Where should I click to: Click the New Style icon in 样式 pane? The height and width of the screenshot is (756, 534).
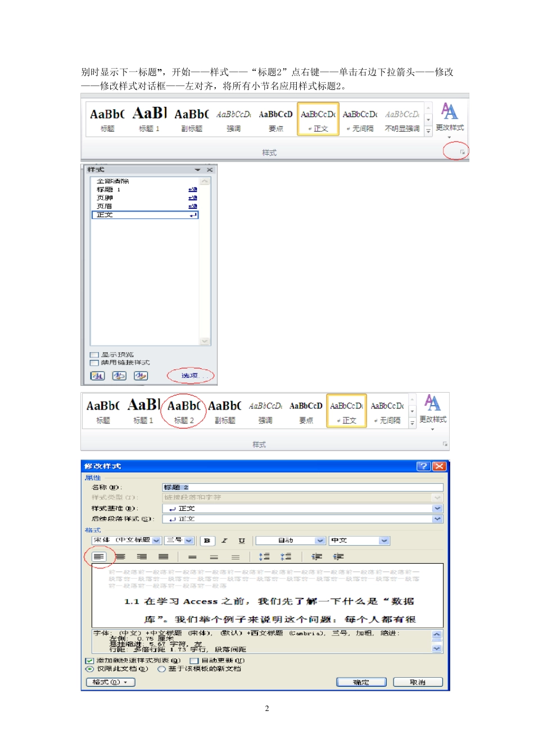pyautogui.click(x=97, y=376)
